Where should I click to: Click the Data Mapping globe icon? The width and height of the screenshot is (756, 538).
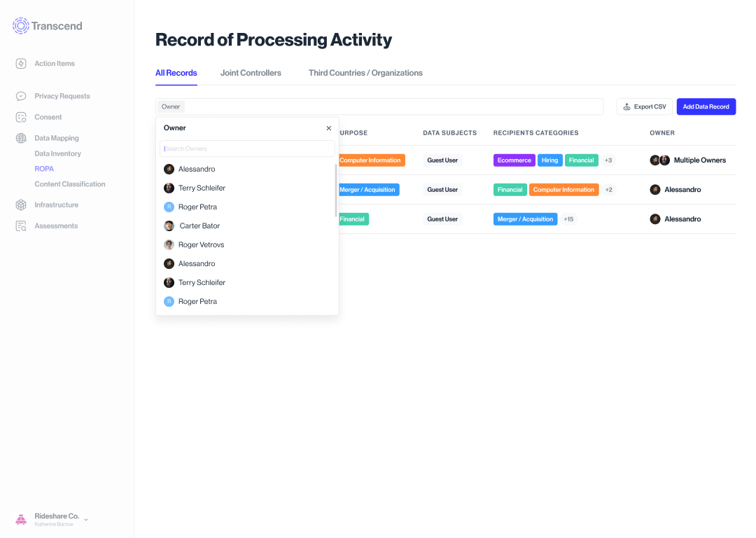point(21,138)
